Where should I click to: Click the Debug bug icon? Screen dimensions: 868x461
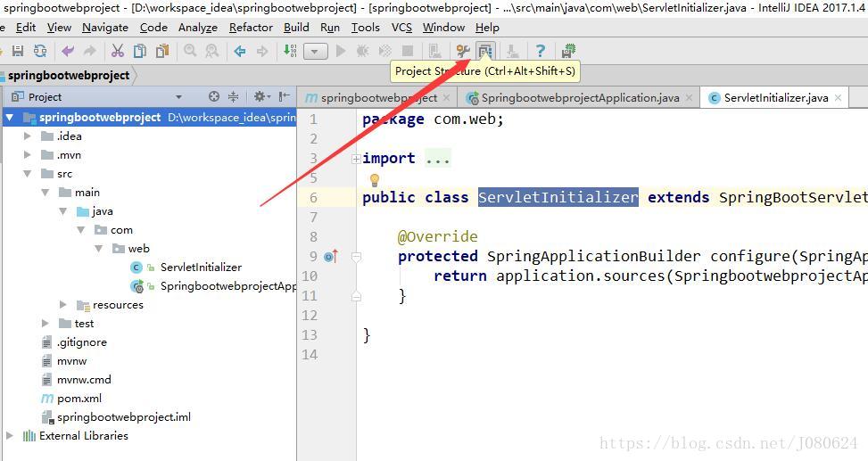pyautogui.click(x=362, y=51)
